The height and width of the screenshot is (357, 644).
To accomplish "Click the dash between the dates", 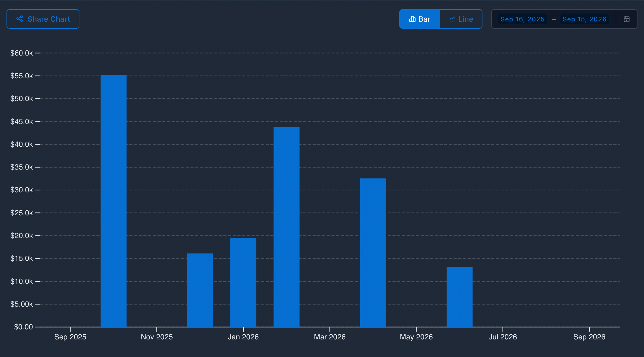I will tap(553, 20).
